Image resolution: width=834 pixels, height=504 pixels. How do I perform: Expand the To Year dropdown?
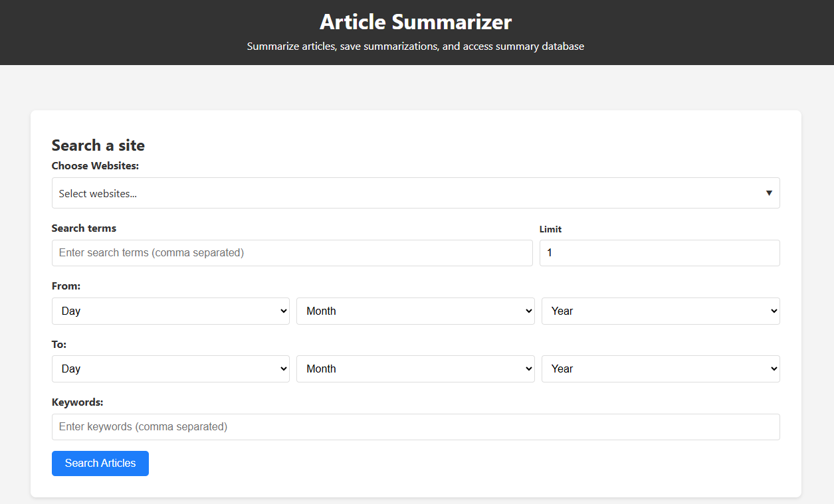pos(660,369)
